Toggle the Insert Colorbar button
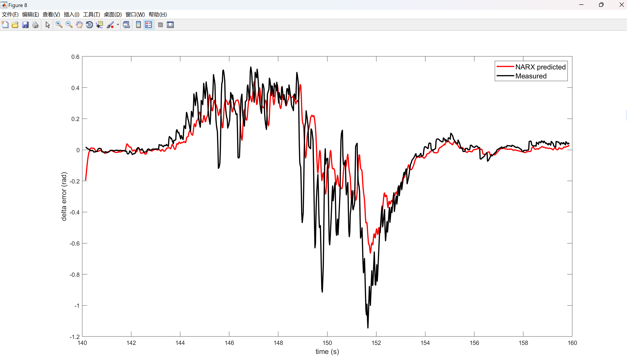 [x=138, y=25]
